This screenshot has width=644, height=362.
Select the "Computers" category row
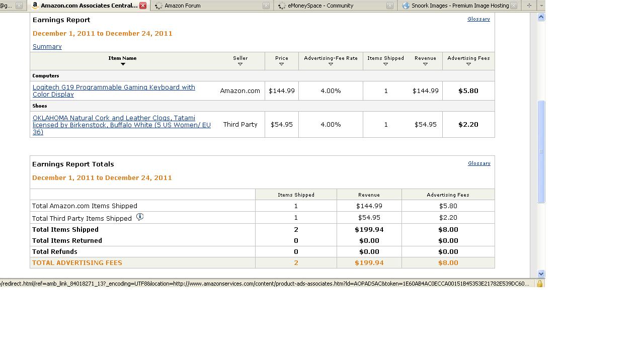(262, 75)
